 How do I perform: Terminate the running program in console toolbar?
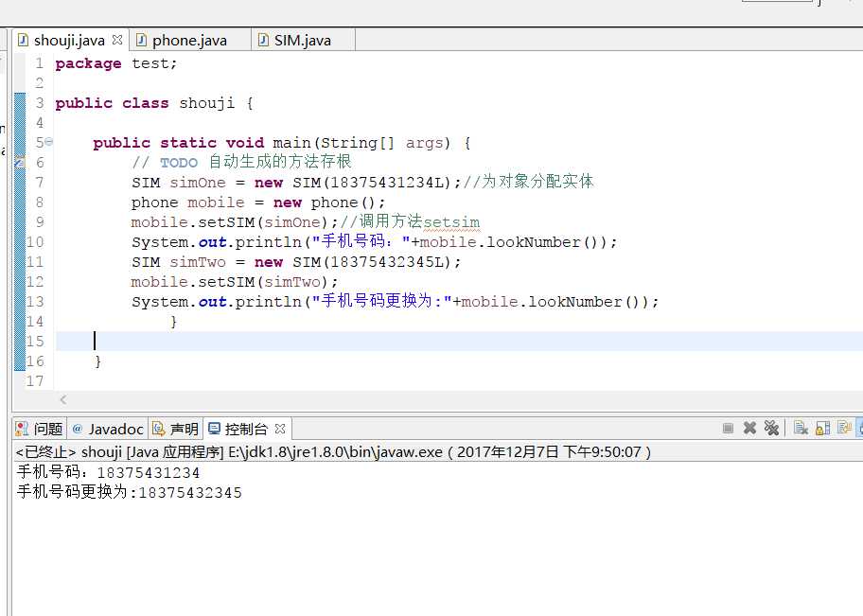(729, 429)
